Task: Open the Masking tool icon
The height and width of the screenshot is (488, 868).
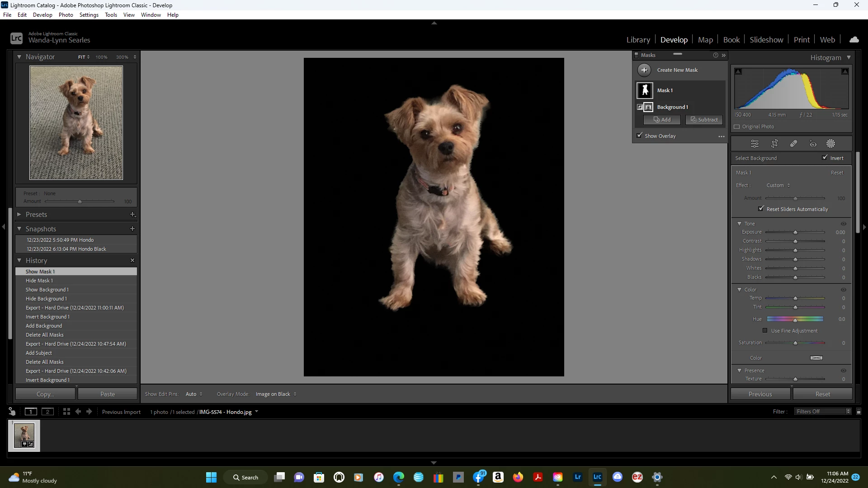Action: 830,144
